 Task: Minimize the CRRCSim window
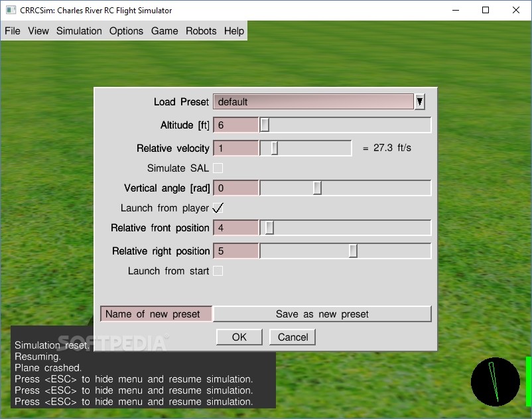456,10
